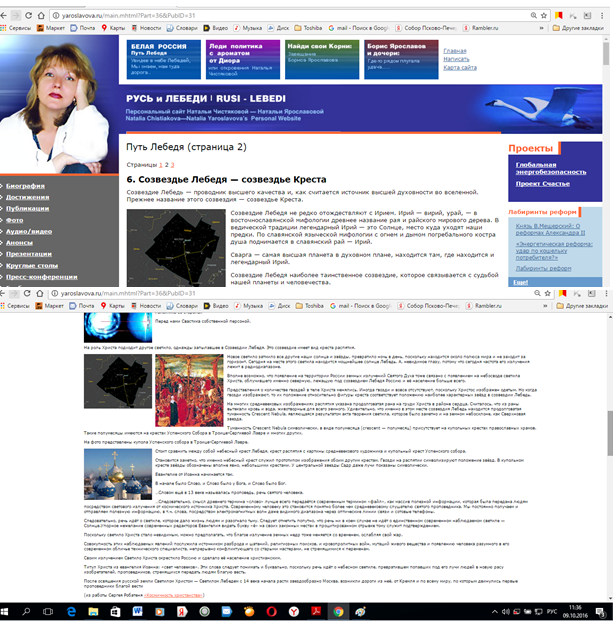Screen dimensions: 613x621
Task: Open Почта bookmark in upper bookmarks bar
Action: pos(83,28)
